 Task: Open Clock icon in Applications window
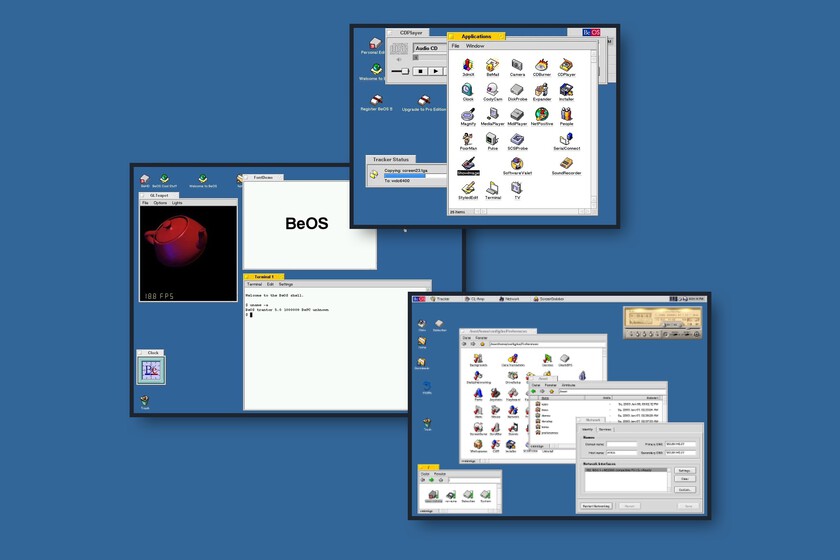pos(468,91)
